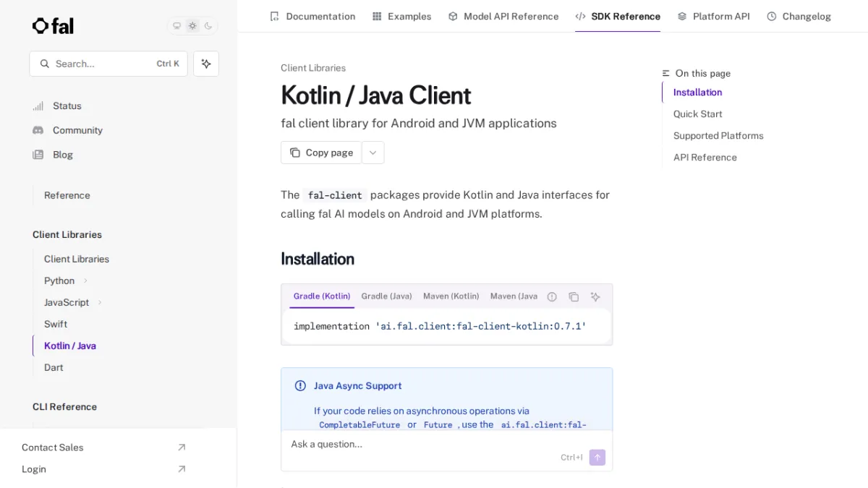Open Examples tab
This screenshot has height=488, width=868.
click(x=401, y=16)
